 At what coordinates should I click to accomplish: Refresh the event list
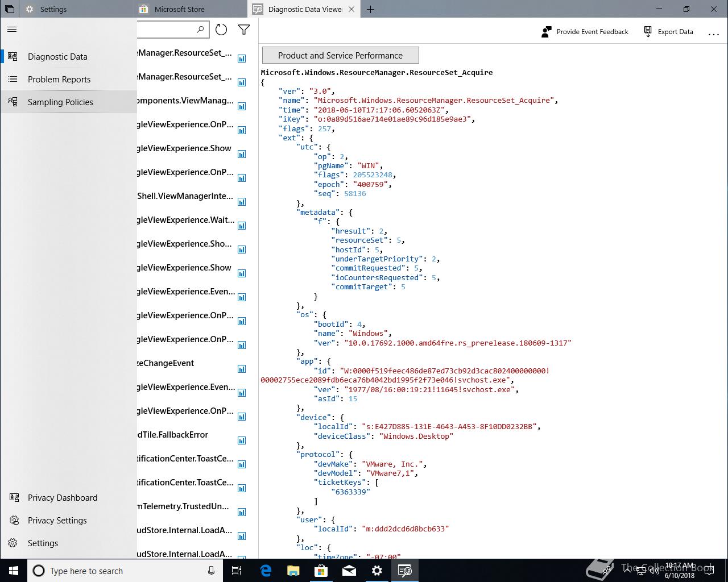pos(221,30)
